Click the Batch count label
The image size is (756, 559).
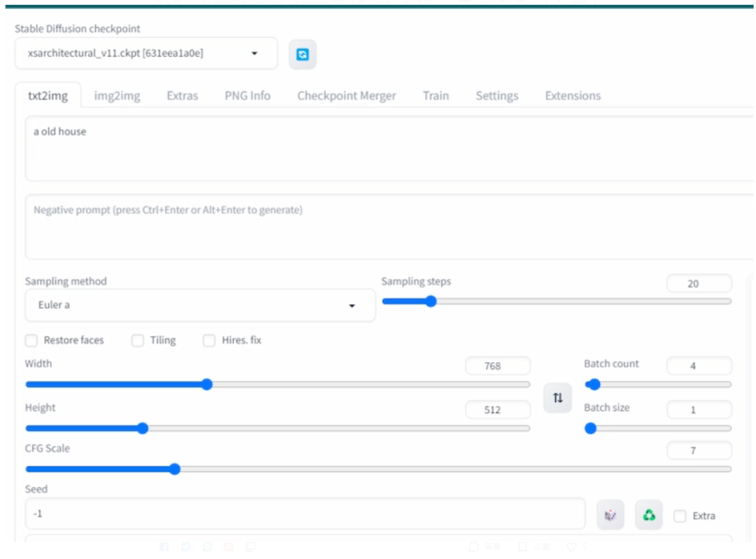(611, 364)
